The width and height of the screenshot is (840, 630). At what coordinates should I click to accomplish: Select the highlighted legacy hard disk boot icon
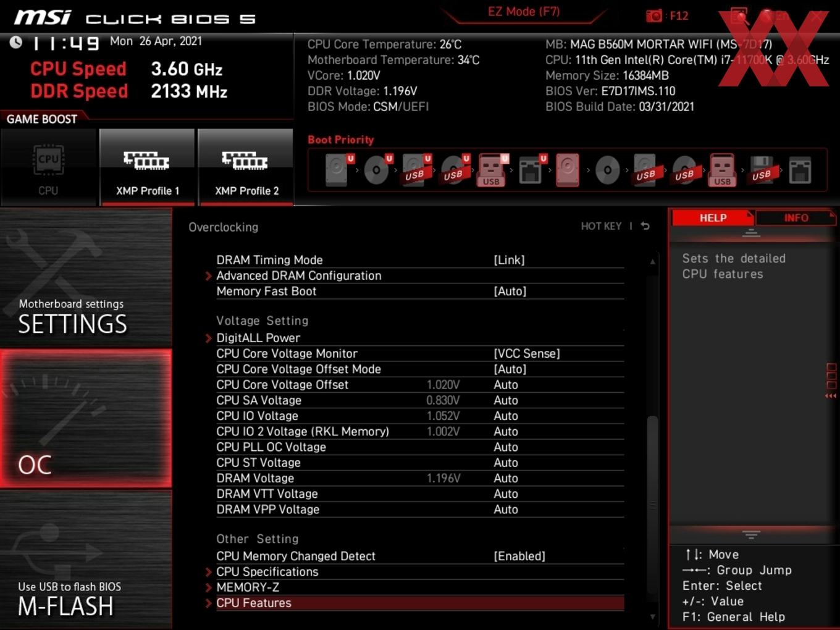pos(568,170)
